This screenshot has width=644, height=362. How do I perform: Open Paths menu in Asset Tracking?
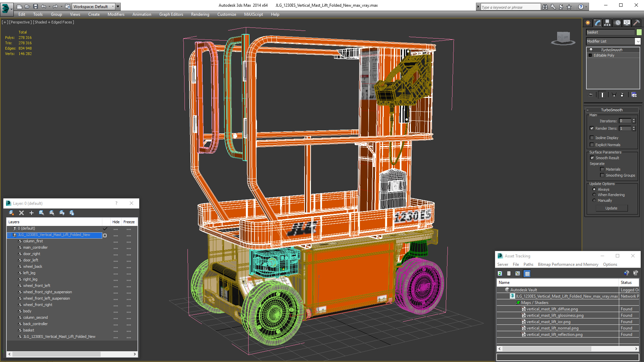(528, 264)
